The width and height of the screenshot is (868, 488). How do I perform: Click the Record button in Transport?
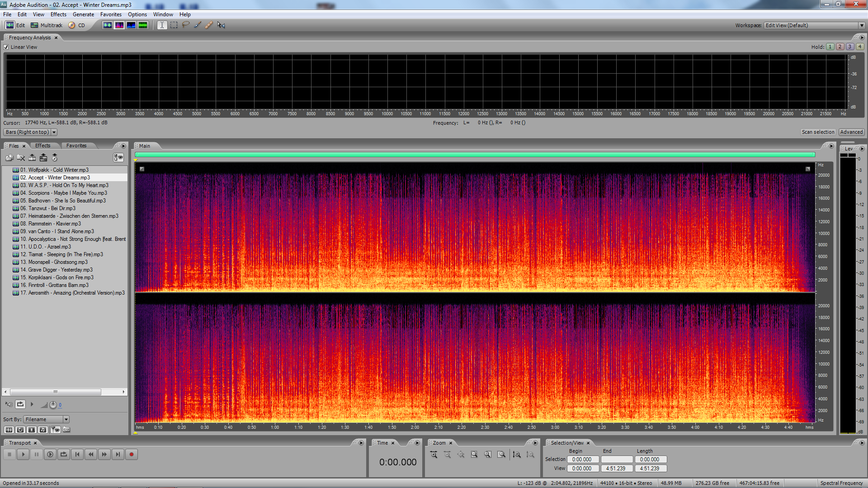(131, 455)
